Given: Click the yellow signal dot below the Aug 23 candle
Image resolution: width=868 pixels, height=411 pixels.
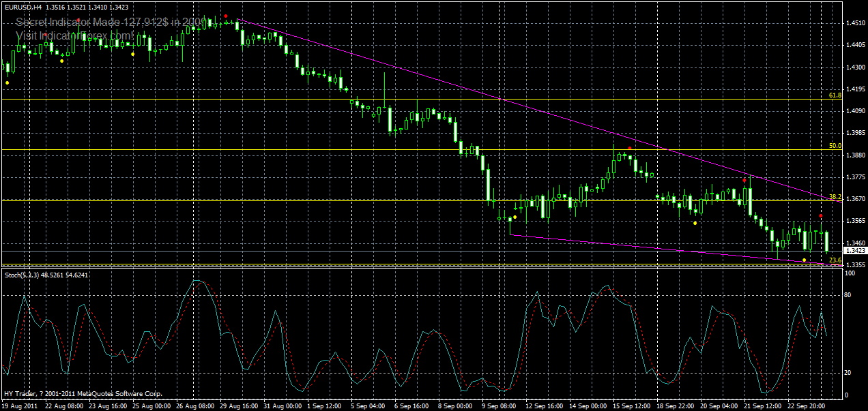Looking at the screenshot, I should pyautogui.click(x=61, y=61).
